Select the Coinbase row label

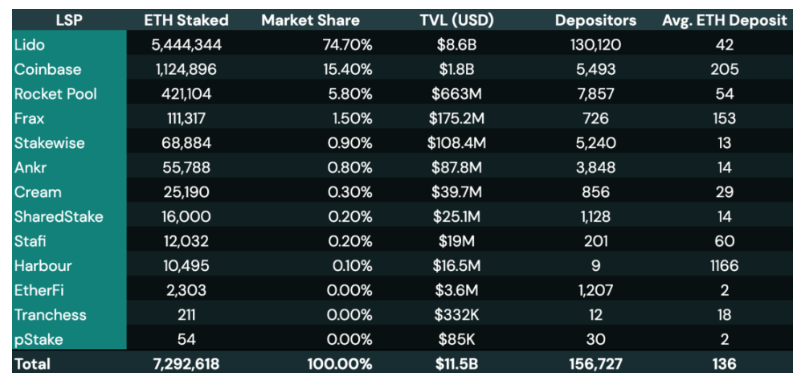pos(47,69)
